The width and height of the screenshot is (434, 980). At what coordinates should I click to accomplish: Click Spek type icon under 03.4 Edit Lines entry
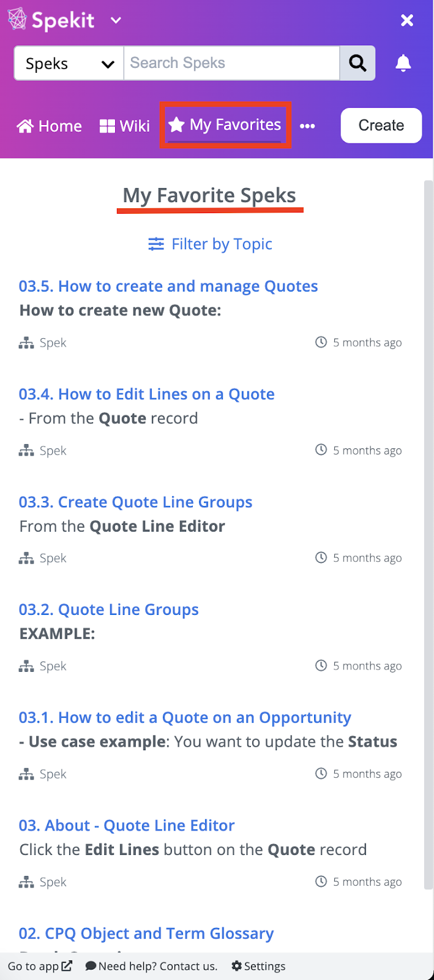(26, 451)
